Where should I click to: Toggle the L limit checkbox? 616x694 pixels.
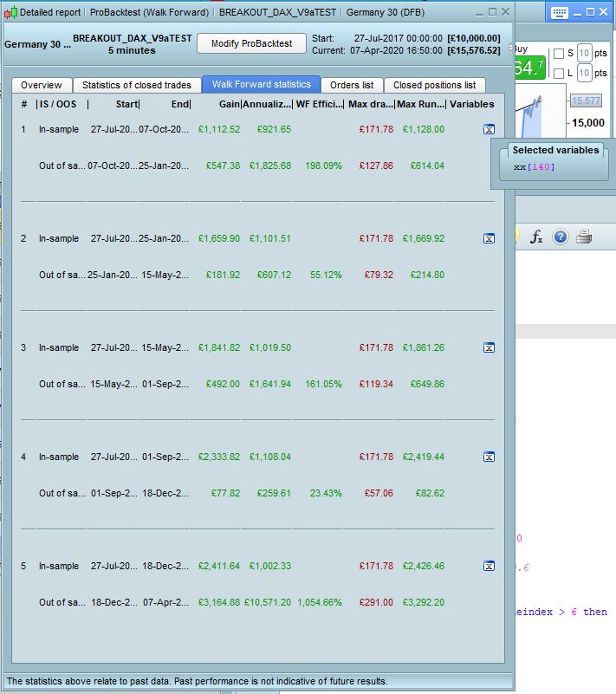pos(559,73)
